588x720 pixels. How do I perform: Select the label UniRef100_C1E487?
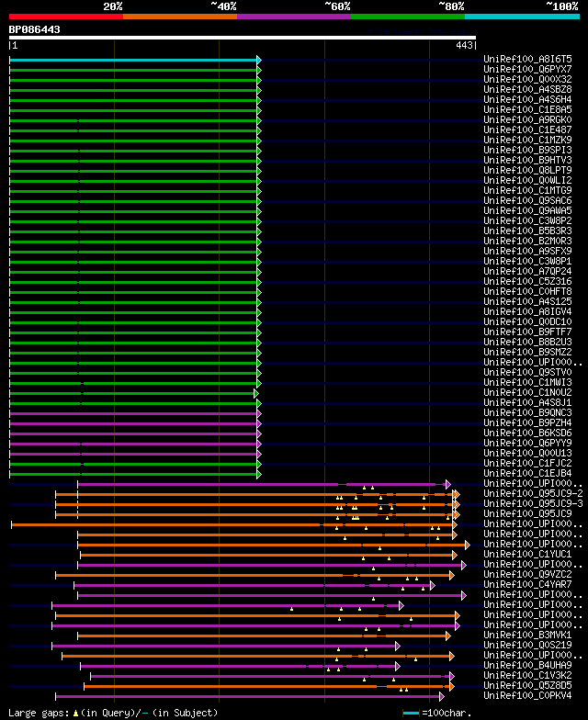(527, 129)
